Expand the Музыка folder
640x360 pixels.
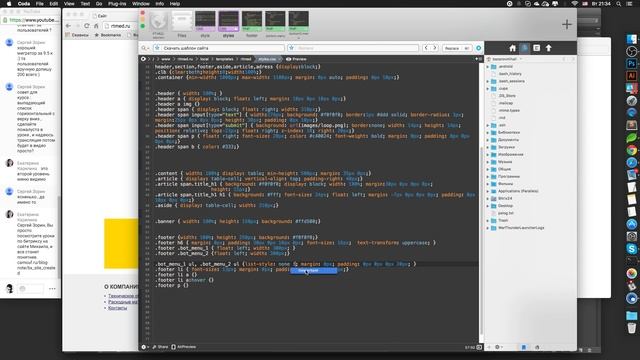click(x=488, y=162)
